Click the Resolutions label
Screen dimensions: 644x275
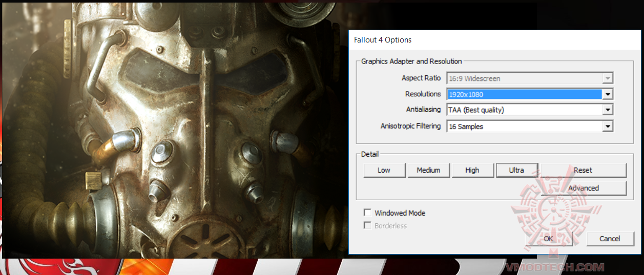coord(423,94)
